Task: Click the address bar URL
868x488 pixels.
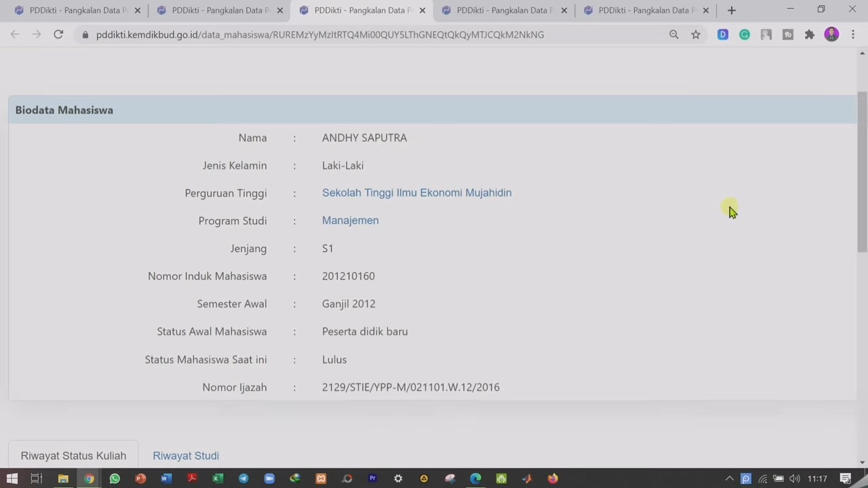Action: pyautogui.click(x=320, y=35)
